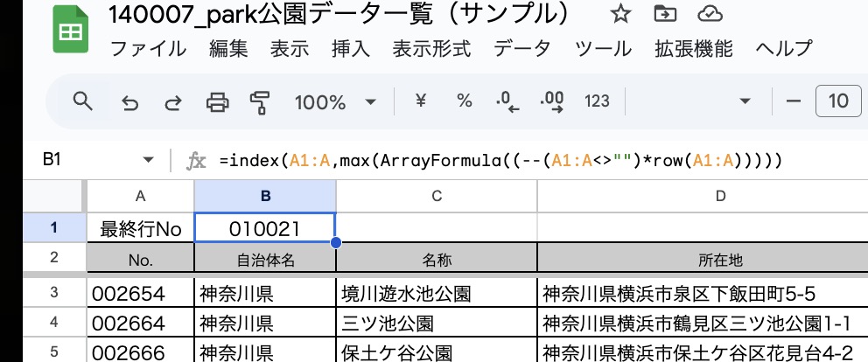Format the cell as percent
868x362 pixels.
[x=464, y=101]
